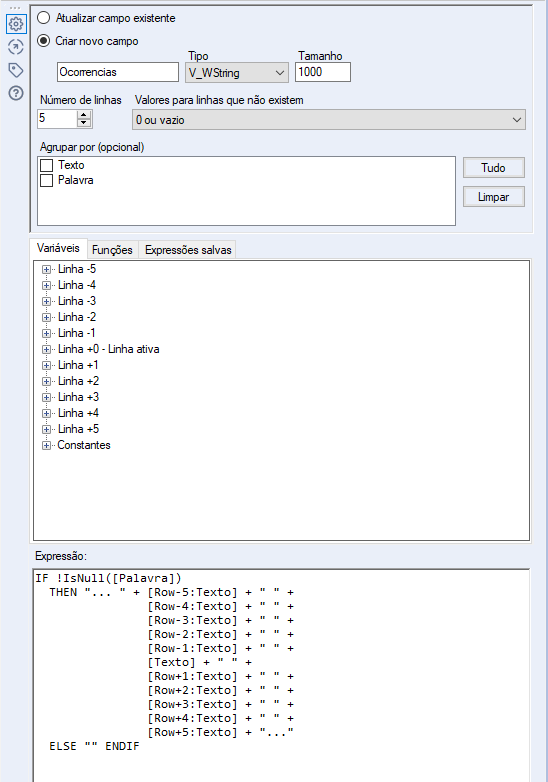Open the Navigation arrow icon in sidebar
This screenshot has height=782, width=548.
pos(16,47)
